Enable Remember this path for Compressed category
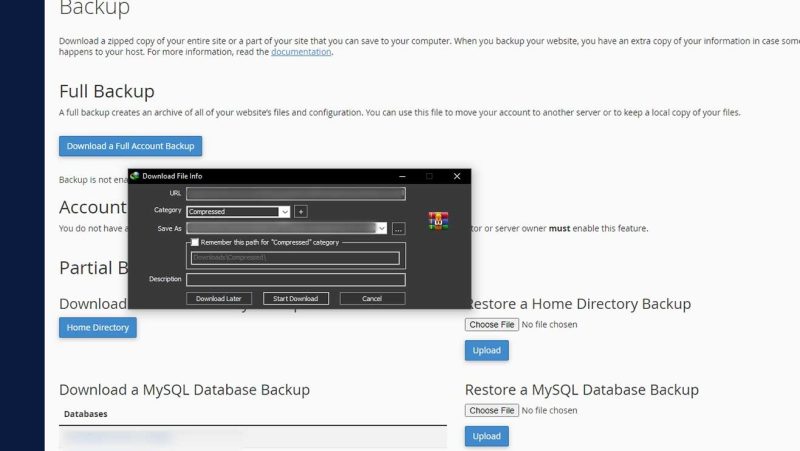This screenshot has height=451, width=800. (195, 242)
